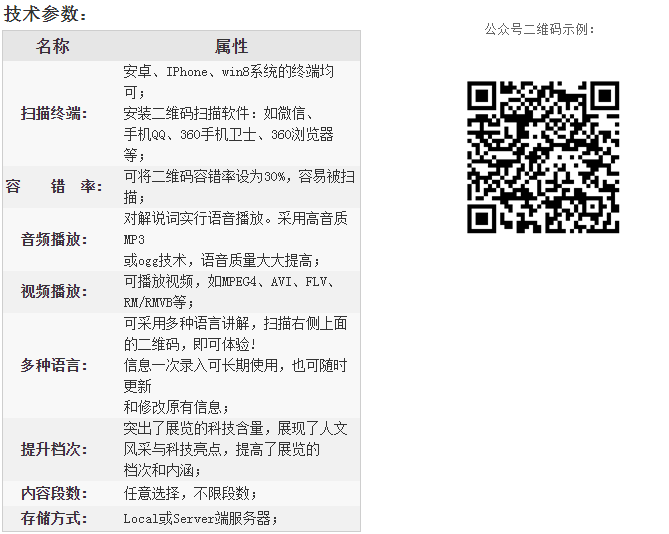The image size is (669, 534).
Task: Click text 可将二维码容错率设为30%
Action: tap(204, 176)
